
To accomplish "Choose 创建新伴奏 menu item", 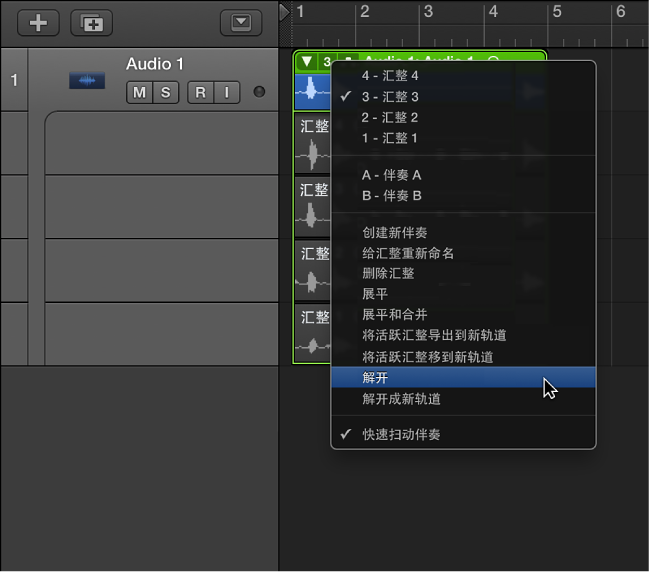I will click(463, 233).
